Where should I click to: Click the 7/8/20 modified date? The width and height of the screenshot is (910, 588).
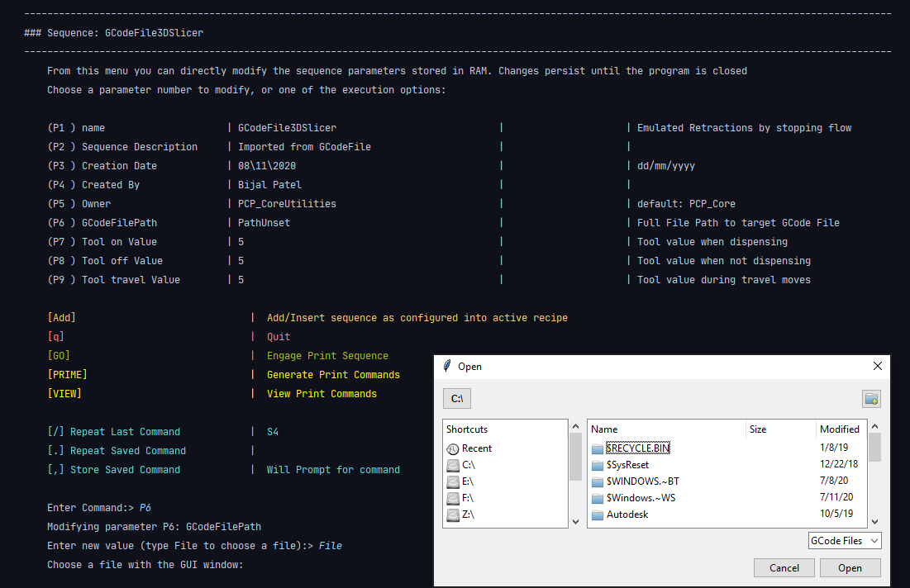834,481
